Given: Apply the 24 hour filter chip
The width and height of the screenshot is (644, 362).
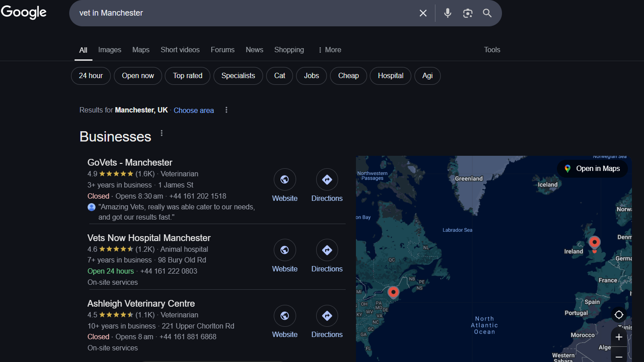Looking at the screenshot, I should click(x=91, y=76).
